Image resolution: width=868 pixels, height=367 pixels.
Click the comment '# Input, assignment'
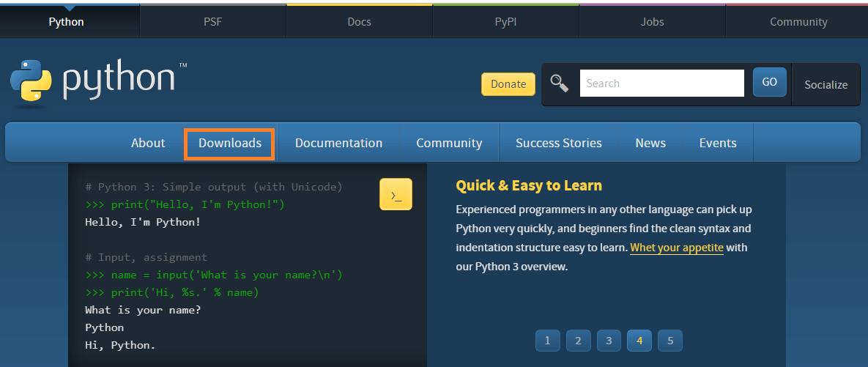coord(146,257)
